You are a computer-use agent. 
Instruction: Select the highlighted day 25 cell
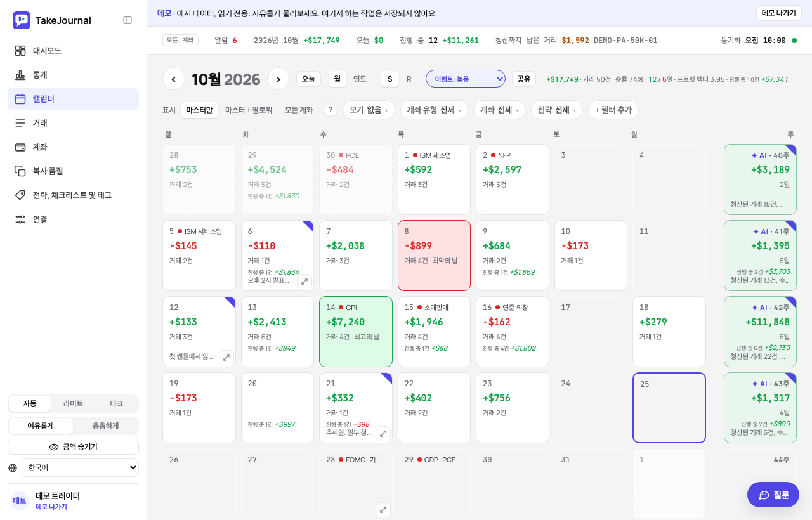point(669,408)
